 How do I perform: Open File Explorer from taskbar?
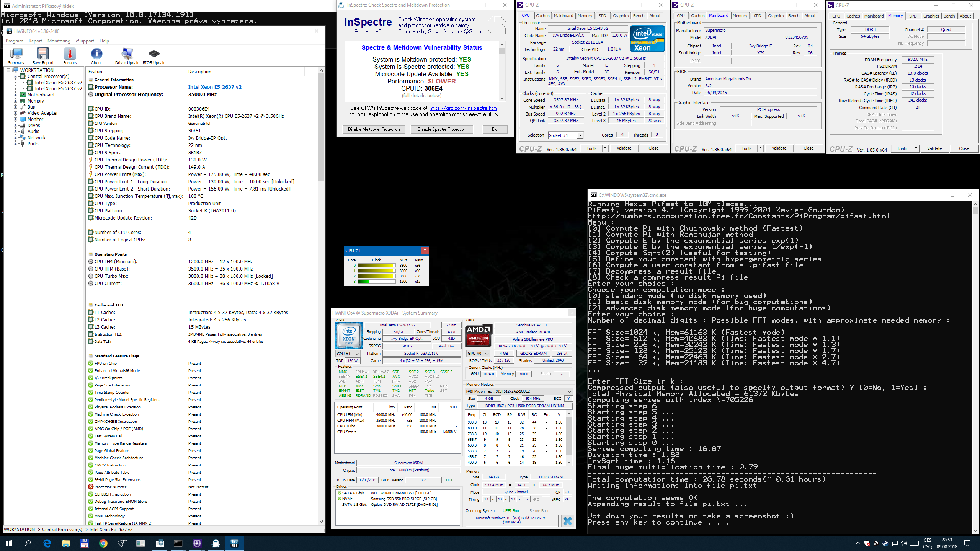coord(66,543)
